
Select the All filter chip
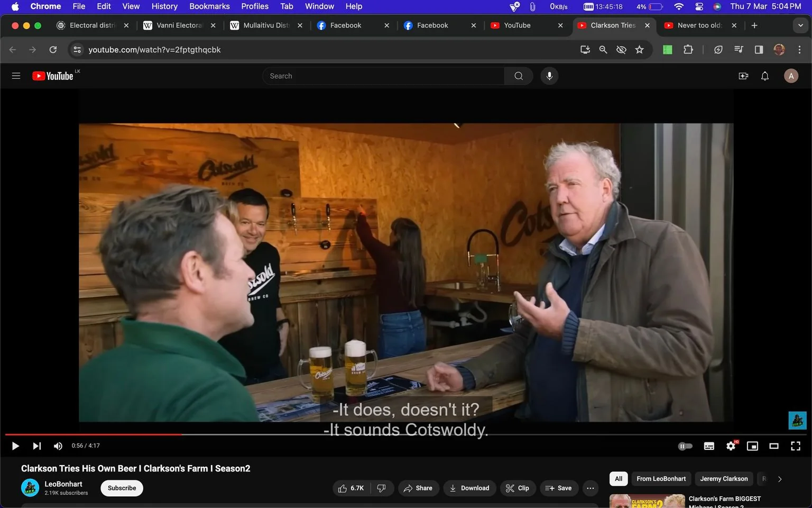(619, 479)
